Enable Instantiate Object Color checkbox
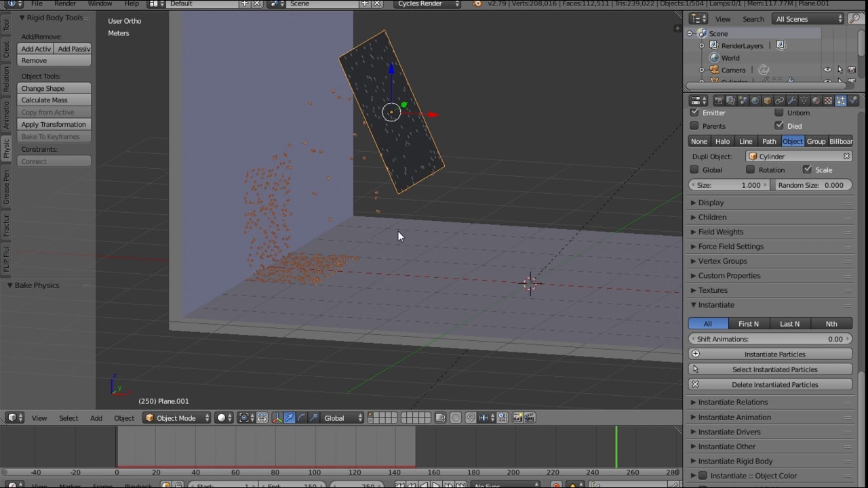 pos(703,476)
